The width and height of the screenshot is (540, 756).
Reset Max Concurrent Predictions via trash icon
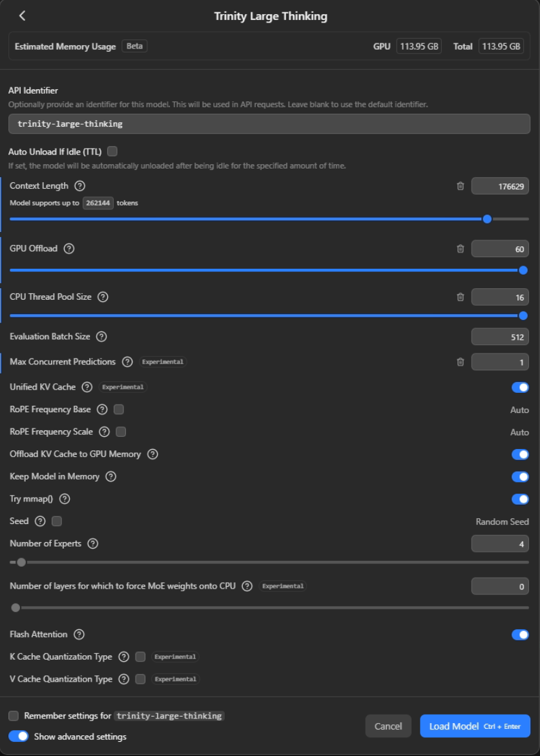[x=460, y=362]
